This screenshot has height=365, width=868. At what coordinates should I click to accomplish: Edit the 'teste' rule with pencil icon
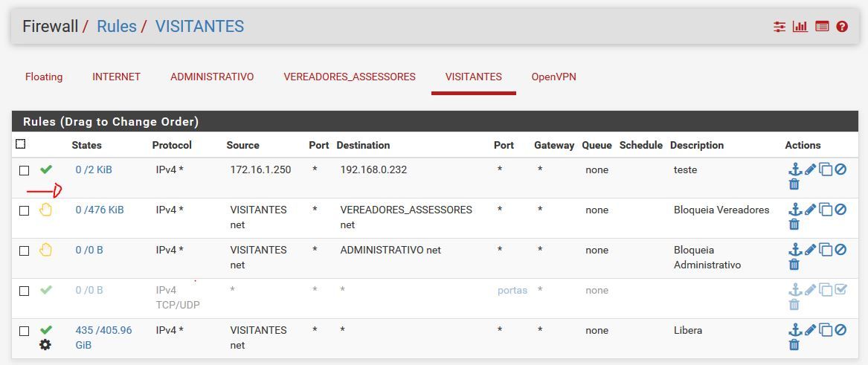(810, 169)
